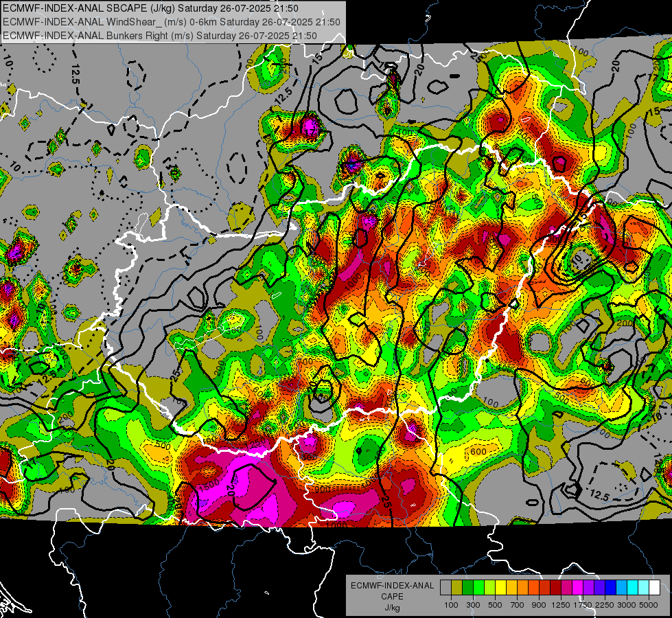
Task: Select the bright magenta legend swatch
Action: tap(578, 588)
